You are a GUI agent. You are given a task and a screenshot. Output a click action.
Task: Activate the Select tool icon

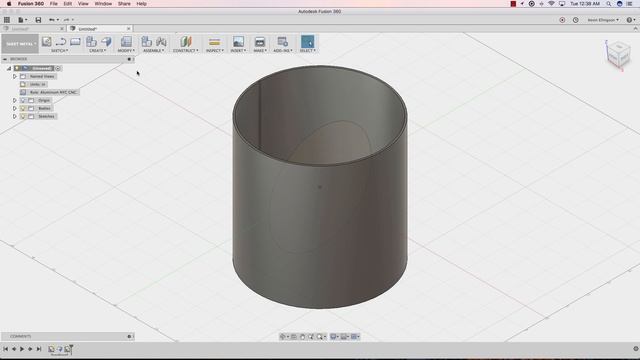[x=307, y=41]
